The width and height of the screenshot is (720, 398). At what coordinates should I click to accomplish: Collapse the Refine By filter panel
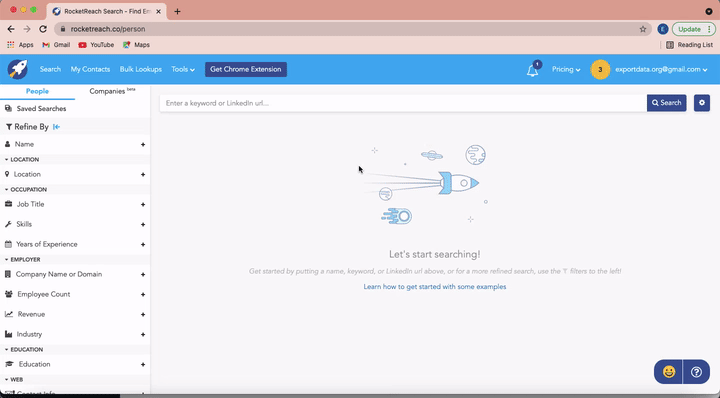point(56,127)
